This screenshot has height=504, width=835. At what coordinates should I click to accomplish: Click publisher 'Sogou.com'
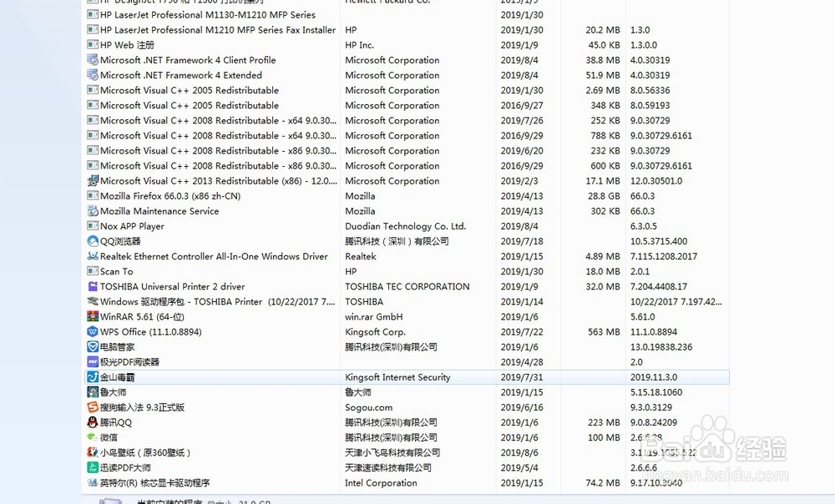(x=368, y=407)
